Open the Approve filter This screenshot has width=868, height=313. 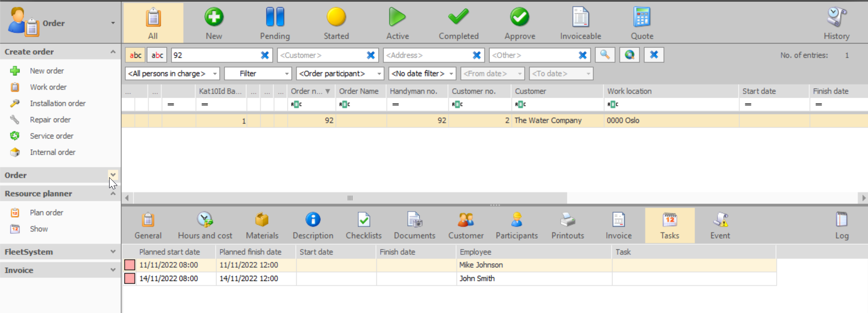click(x=520, y=24)
